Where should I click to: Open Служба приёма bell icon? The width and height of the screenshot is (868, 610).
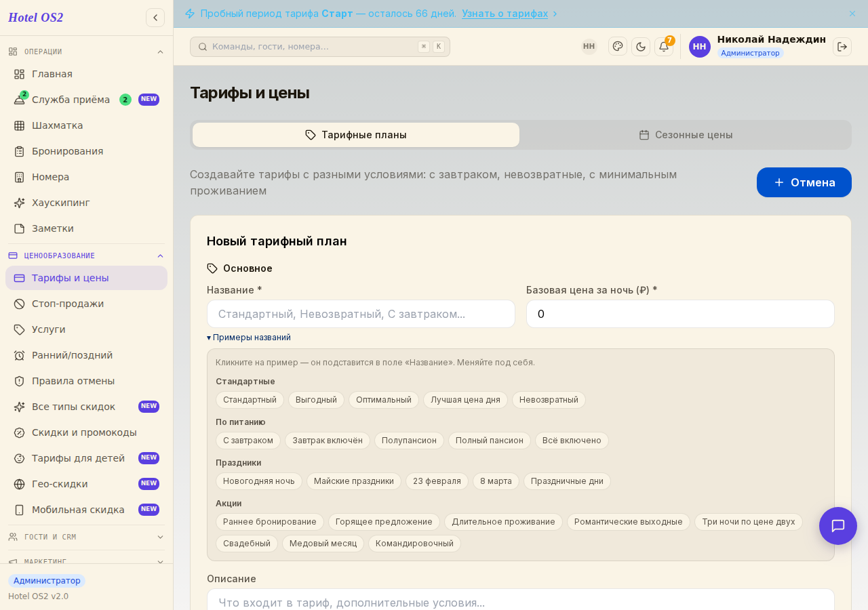point(19,100)
